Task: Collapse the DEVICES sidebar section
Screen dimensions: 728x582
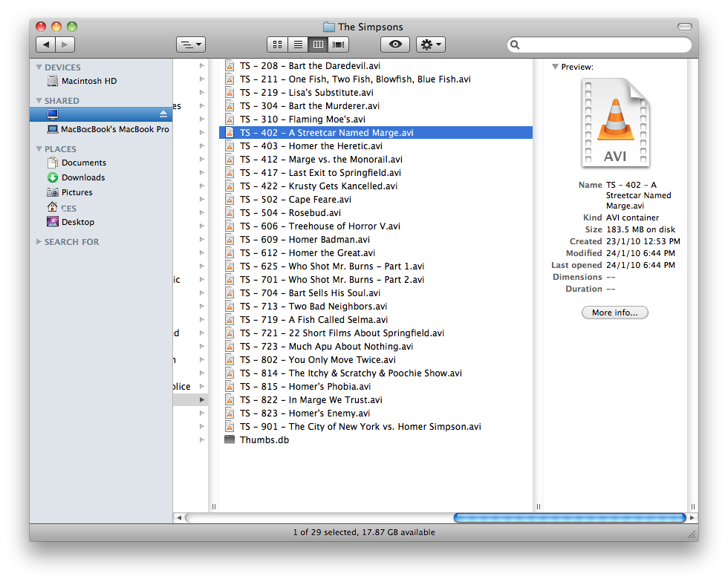Action: tap(39, 68)
